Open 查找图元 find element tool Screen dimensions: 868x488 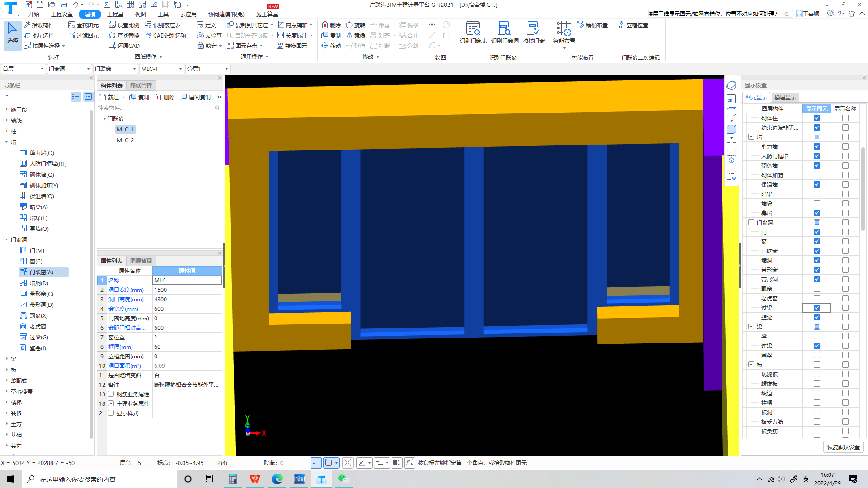[83, 25]
